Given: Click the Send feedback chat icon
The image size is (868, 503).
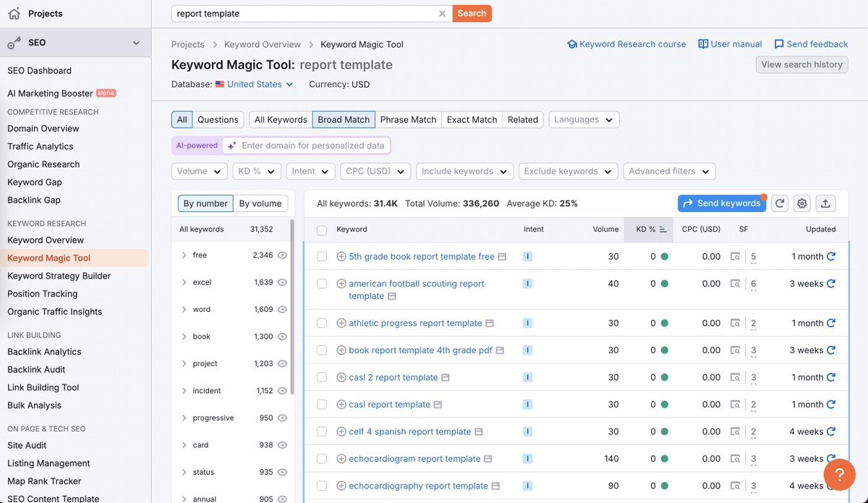Looking at the screenshot, I should coord(779,44).
